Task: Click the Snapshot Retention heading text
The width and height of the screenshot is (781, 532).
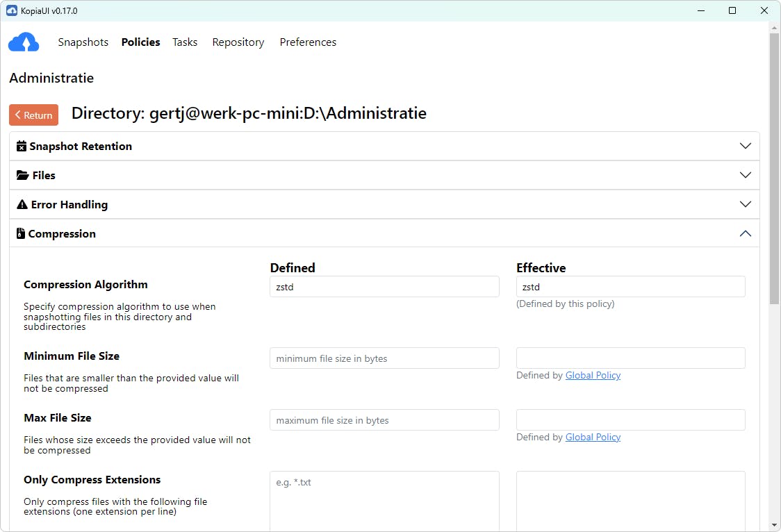Action: point(81,147)
